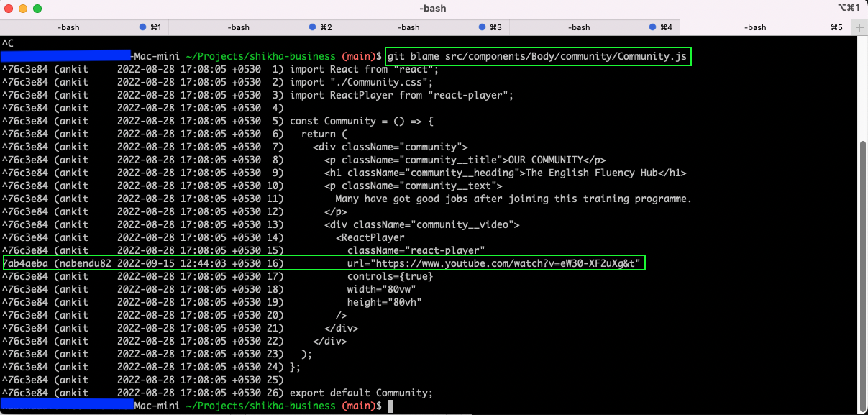Click blue activity dot on the ⌘2 tab
The image size is (868, 415).
(x=311, y=27)
